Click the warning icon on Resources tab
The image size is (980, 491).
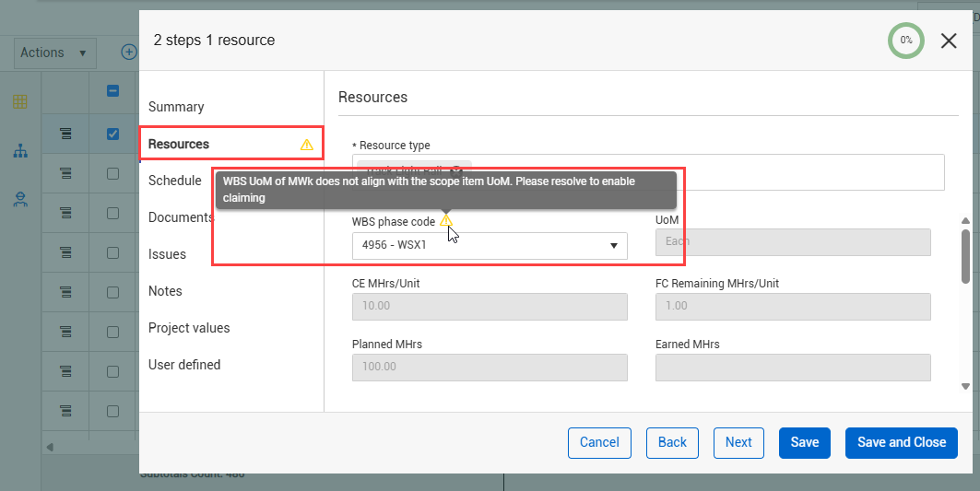click(306, 145)
